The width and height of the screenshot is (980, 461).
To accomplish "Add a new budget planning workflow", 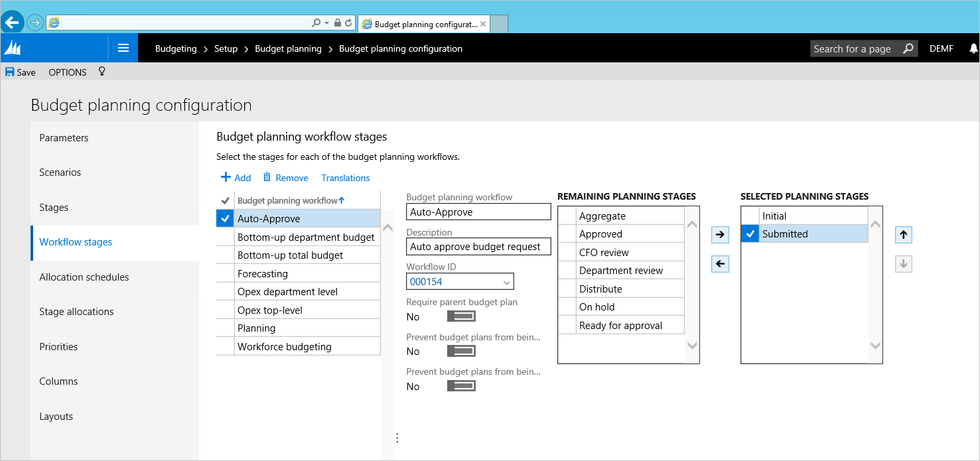I will [236, 178].
